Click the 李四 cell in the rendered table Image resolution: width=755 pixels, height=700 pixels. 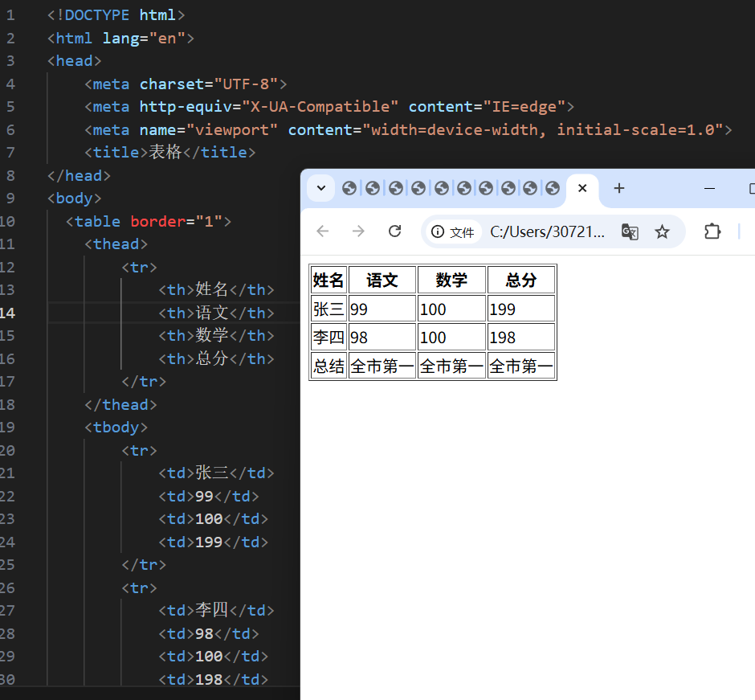tap(329, 338)
